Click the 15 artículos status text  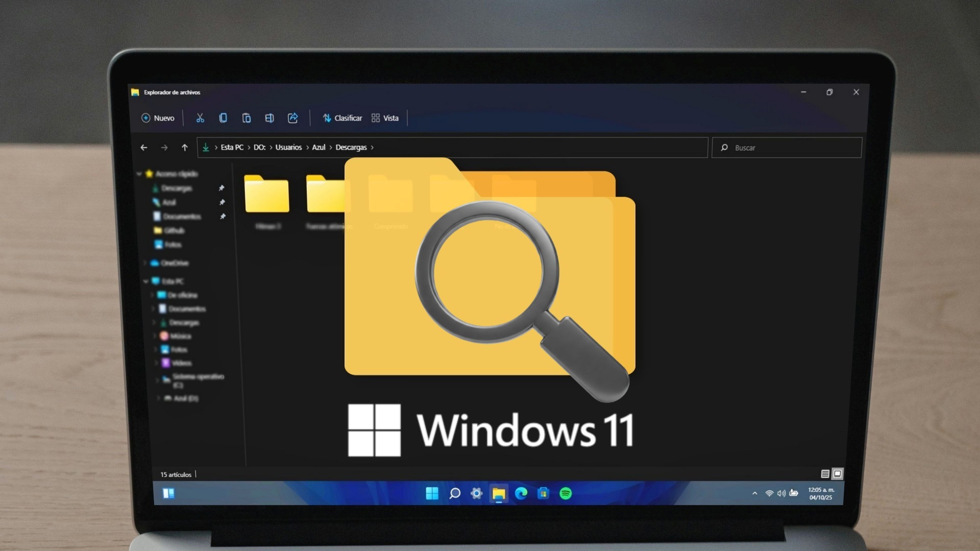176,474
